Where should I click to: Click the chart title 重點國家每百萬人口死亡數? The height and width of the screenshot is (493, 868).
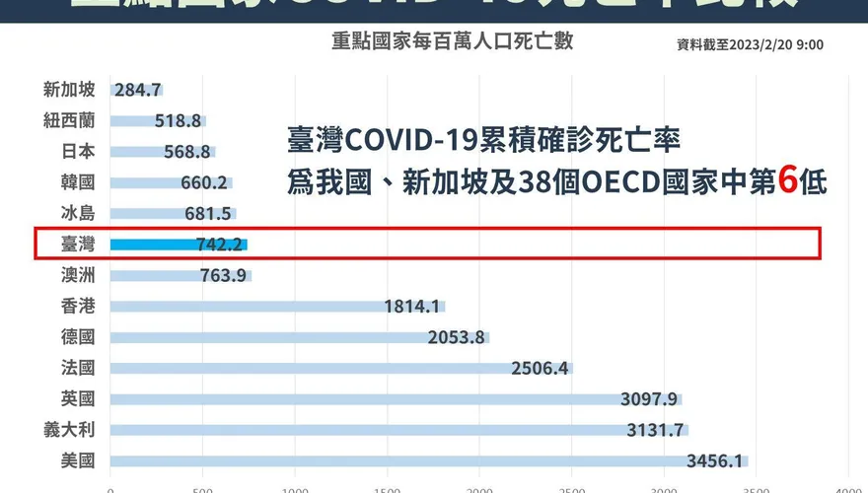(453, 41)
